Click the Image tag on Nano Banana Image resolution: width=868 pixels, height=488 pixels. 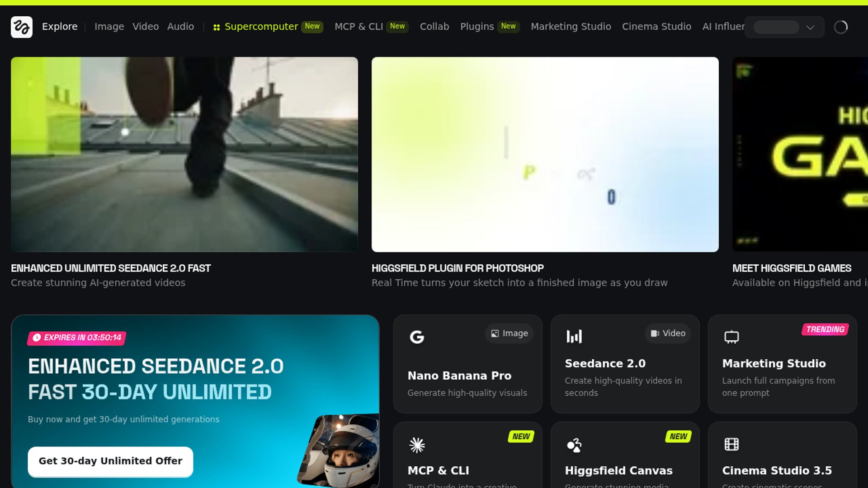pos(509,333)
